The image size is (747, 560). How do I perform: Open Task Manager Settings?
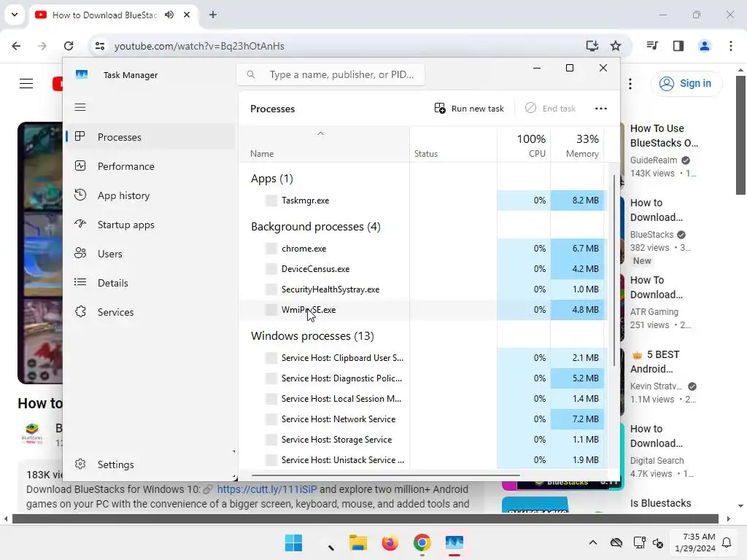(150, 464)
